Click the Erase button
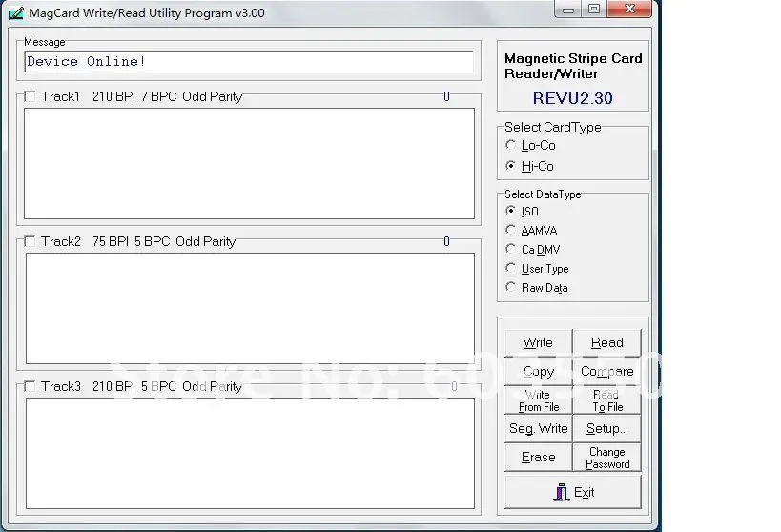The width and height of the screenshot is (781, 532). pyautogui.click(x=539, y=458)
